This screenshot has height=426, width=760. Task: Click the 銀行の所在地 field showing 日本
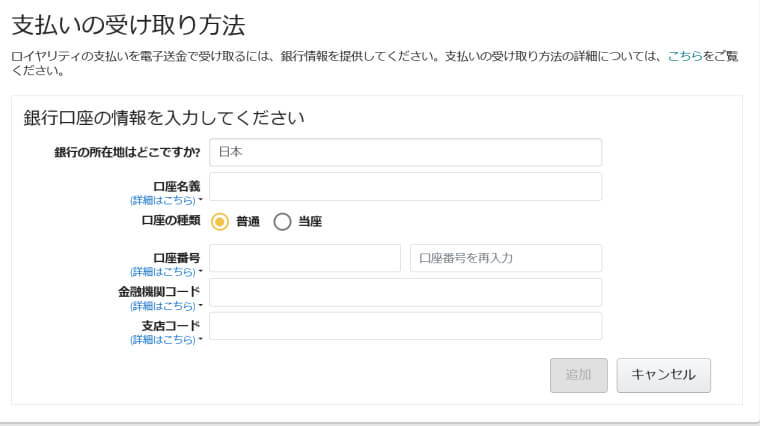pyautogui.click(x=406, y=152)
